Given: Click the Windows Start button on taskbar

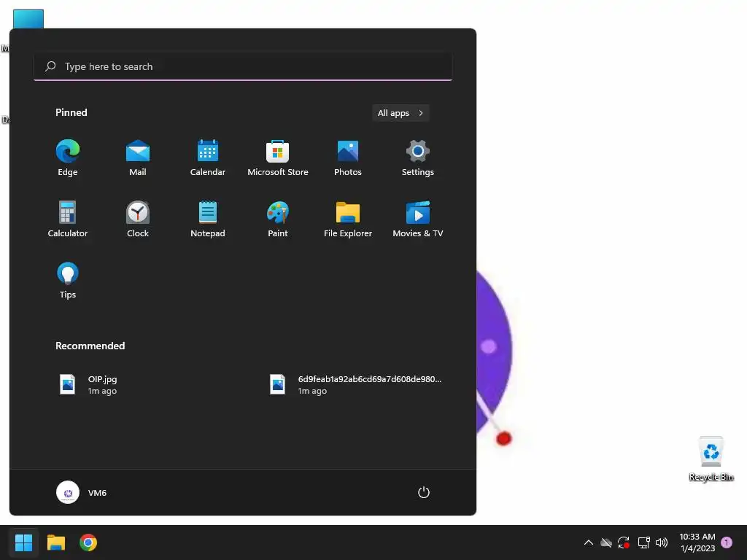Looking at the screenshot, I should pyautogui.click(x=23, y=542).
